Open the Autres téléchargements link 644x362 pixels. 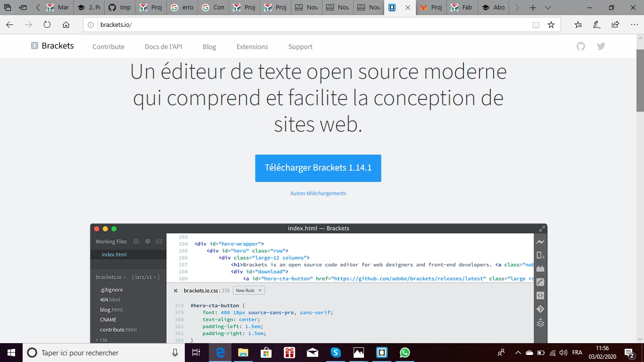(x=318, y=193)
